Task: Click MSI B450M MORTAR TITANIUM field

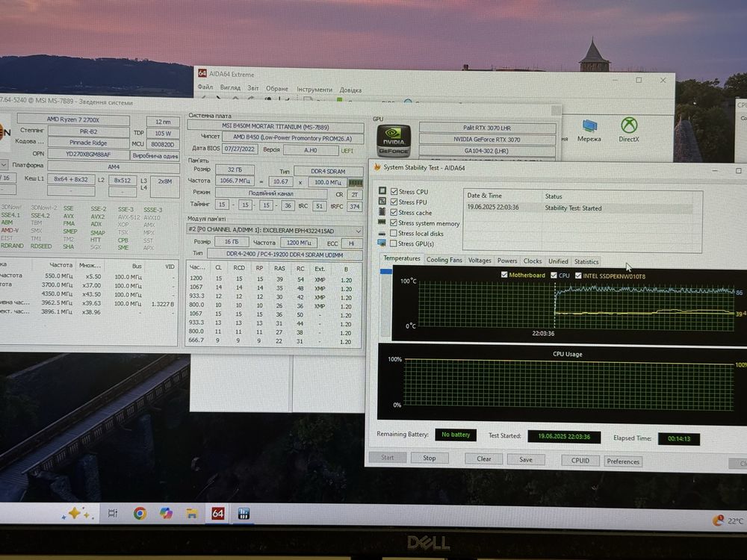Action: click(x=276, y=126)
